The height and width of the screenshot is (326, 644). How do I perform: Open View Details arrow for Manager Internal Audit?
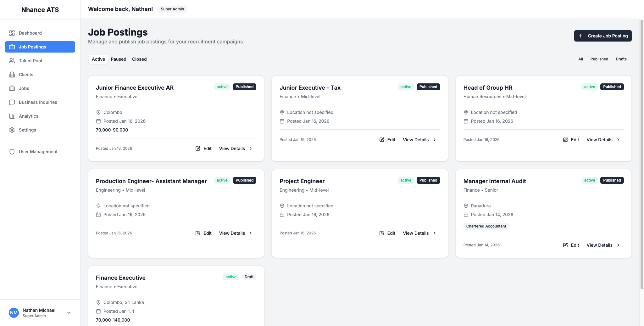pos(618,245)
